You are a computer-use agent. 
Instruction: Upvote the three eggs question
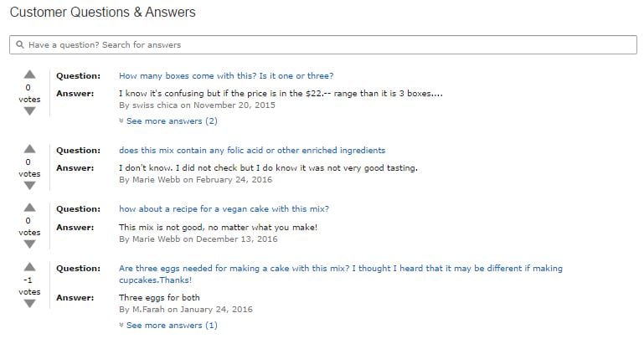[29, 267]
